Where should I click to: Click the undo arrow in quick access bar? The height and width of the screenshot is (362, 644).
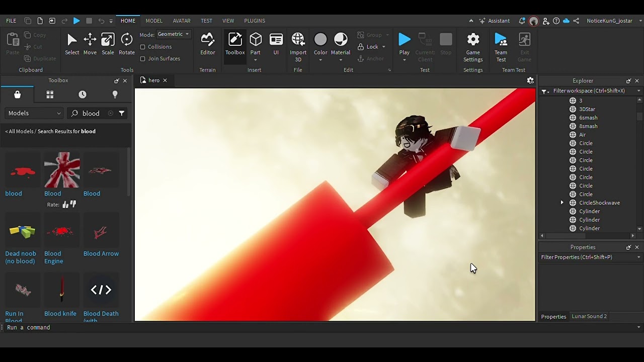(x=101, y=21)
